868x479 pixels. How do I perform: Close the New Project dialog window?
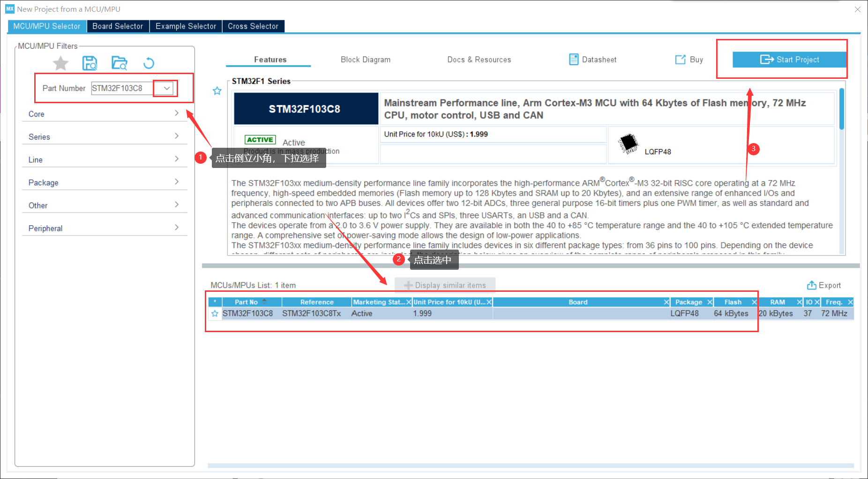[857, 9]
